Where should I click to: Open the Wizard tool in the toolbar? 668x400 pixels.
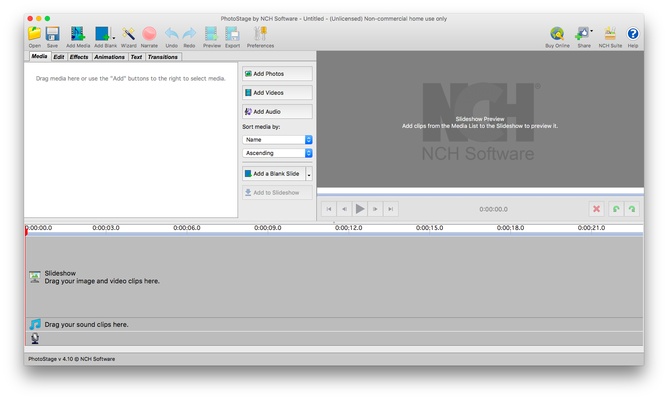click(x=129, y=36)
